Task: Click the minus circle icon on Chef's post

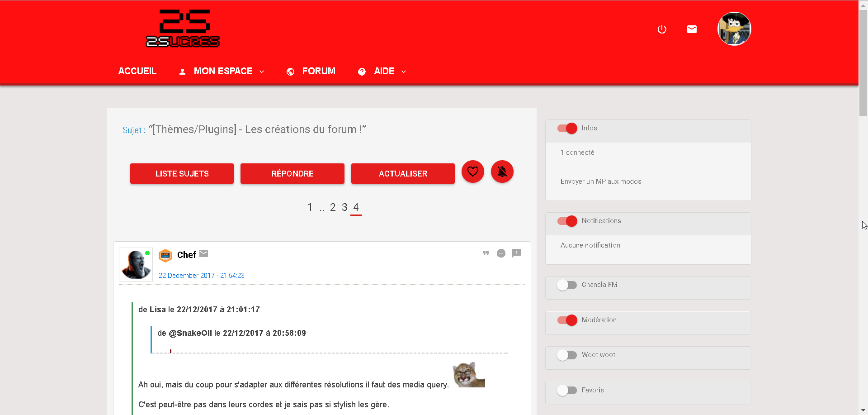Action: [x=501, y=253]
